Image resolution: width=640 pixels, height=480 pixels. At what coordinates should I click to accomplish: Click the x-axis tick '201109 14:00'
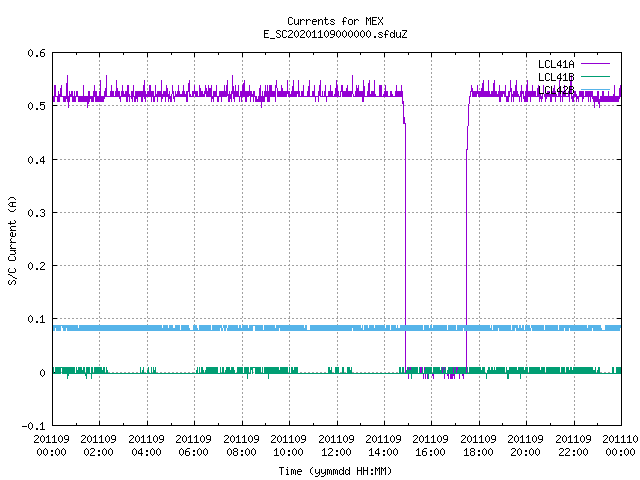coord(384,446)
